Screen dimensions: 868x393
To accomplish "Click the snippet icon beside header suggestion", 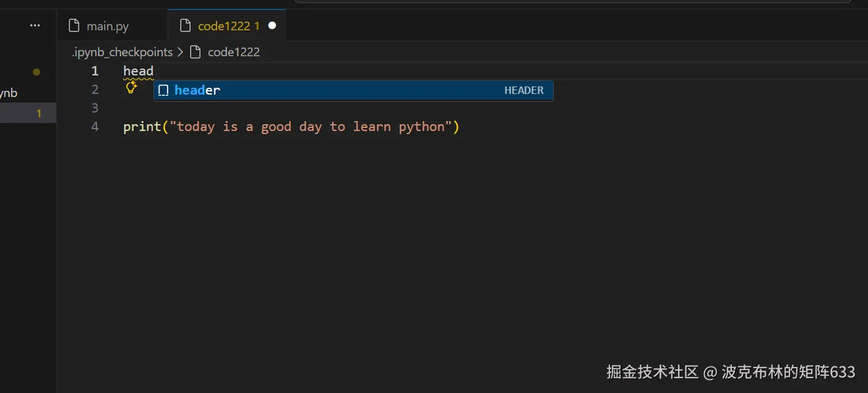I will point(163,91).
